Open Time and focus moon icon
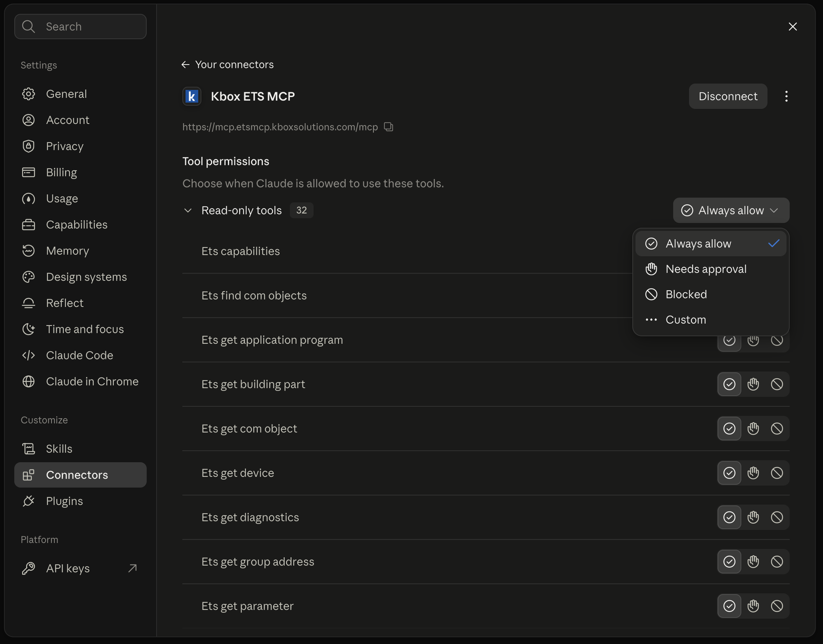Viewport: 823px width, 644px height. pos(28,329)
